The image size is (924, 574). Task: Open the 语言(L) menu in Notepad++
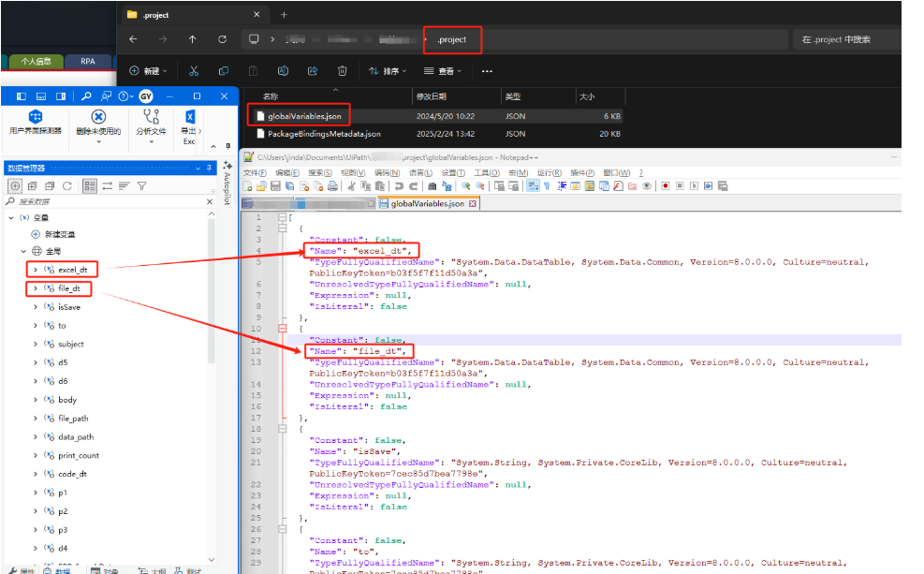[421, 173]
